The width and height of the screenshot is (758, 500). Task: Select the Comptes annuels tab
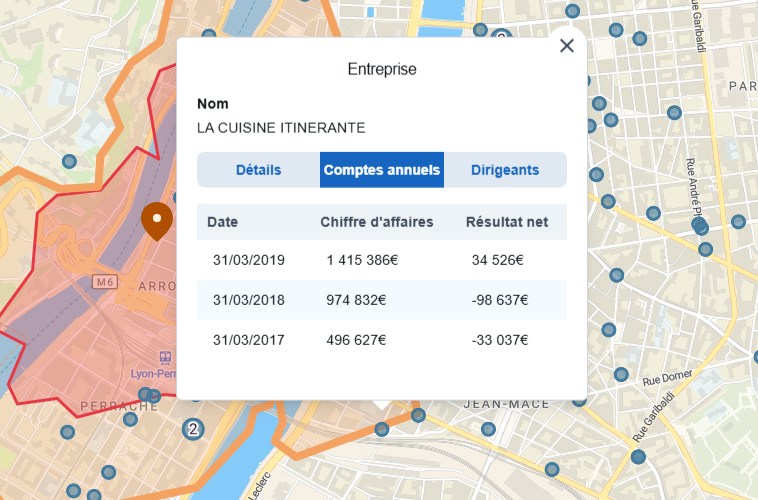pyautogui.click(x=382, y=170)
